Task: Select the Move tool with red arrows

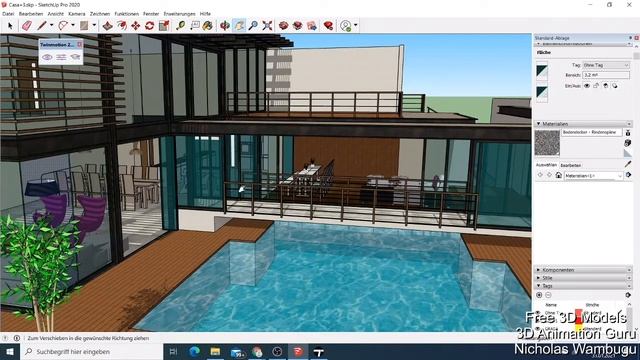Action: (136, 26)
